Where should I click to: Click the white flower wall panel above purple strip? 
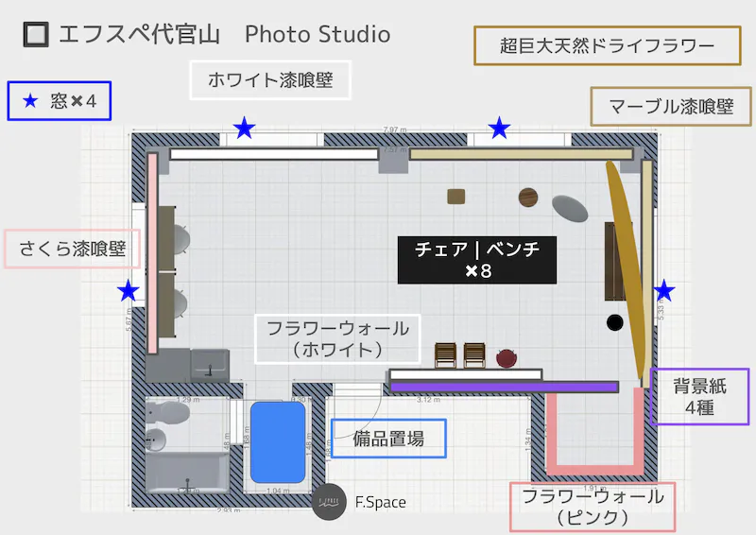466,374
